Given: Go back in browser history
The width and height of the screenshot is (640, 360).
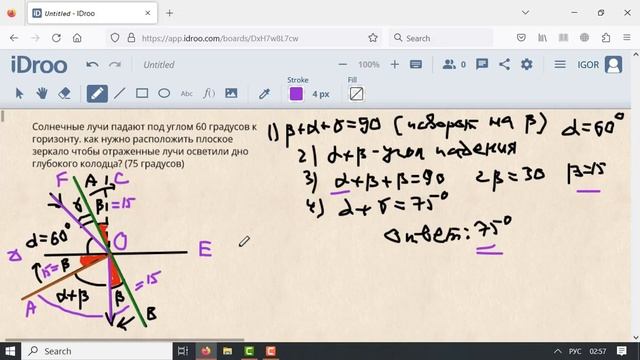Looking at the screenshot, I should click(14, 38).
